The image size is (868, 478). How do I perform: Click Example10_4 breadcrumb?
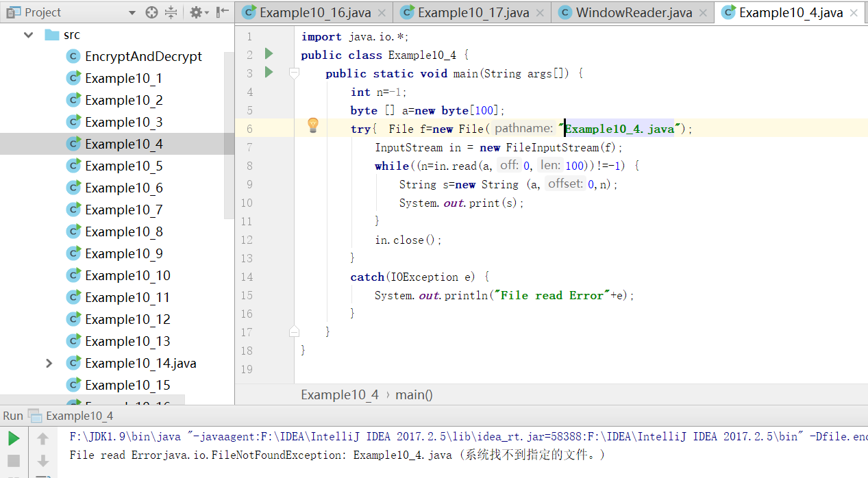(340, 394)
